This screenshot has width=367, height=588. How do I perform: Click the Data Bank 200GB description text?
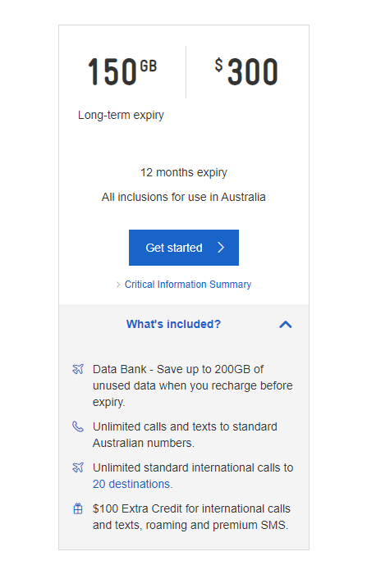[x=193, y=385]
